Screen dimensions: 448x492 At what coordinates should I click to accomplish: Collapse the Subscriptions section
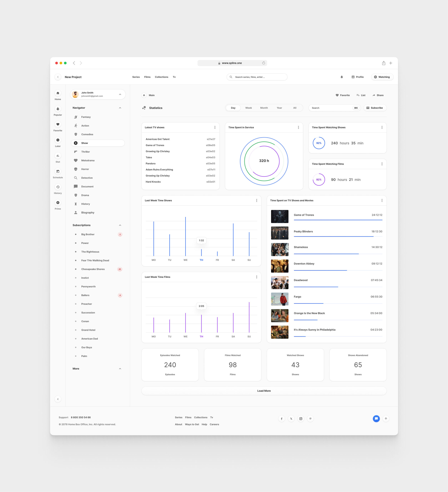120,225
